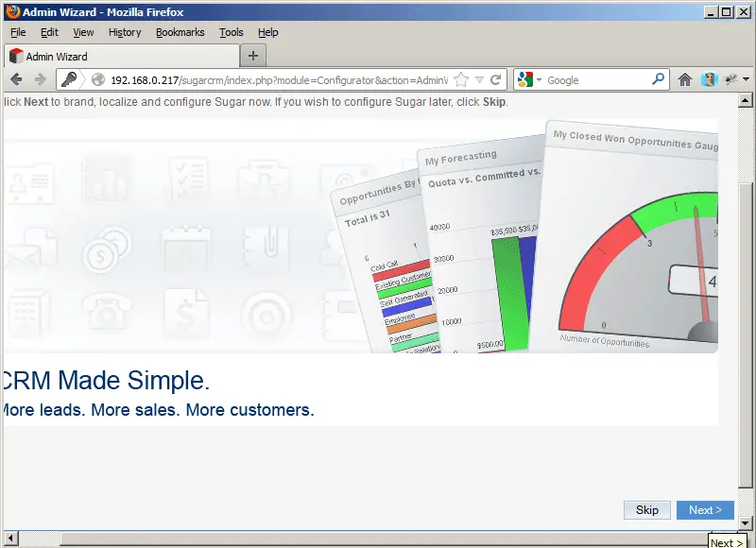The height and width of the screenshot is (548, 756).
Task: Open the View menu
Action: pos(83,32)
